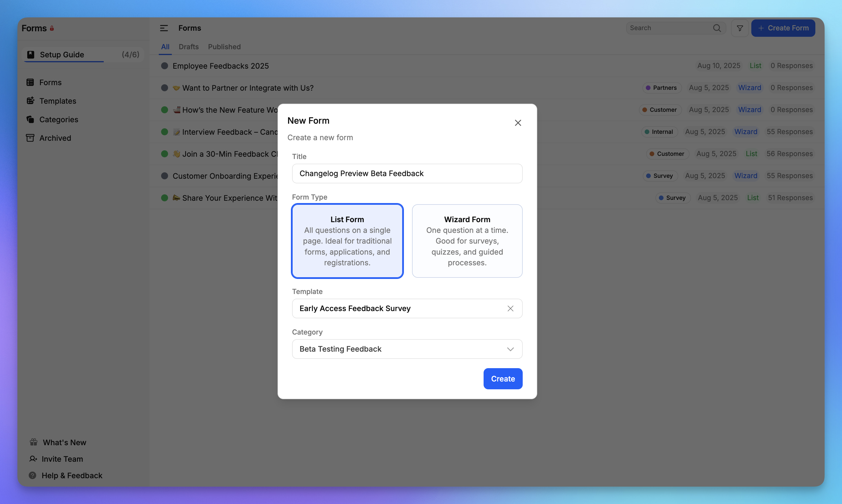Select the List Form type card
The image size is (842, 504).
347,241
